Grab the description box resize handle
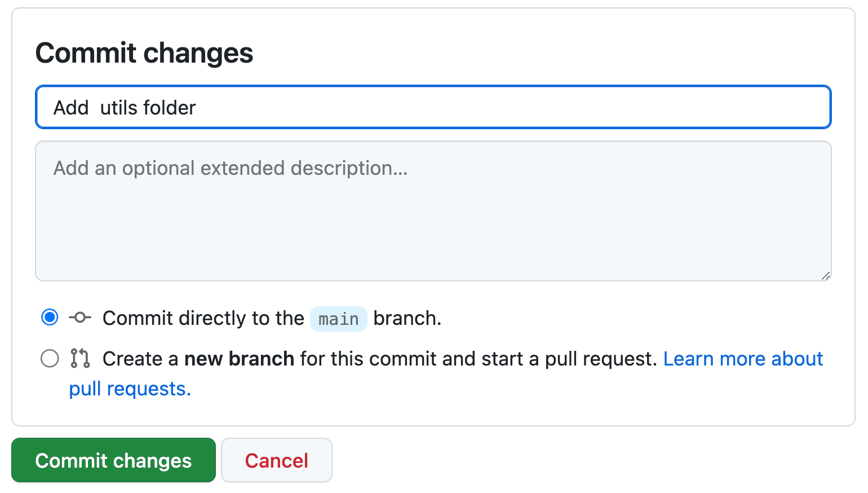 click(x=826, y=276)
